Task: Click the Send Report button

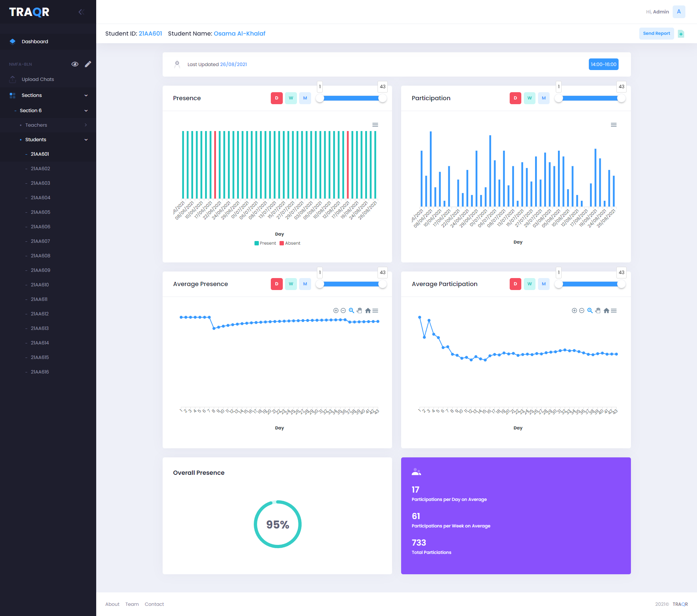Action: click(x=656, y=33)
